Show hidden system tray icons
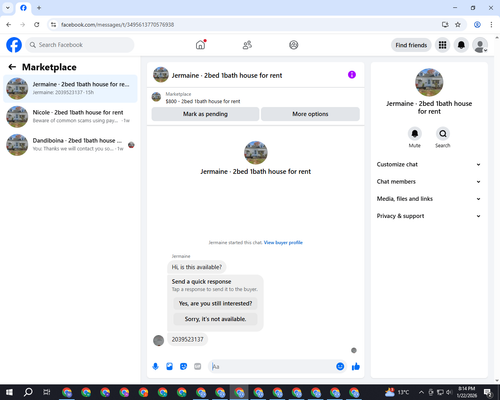 [x=421, y=392]
